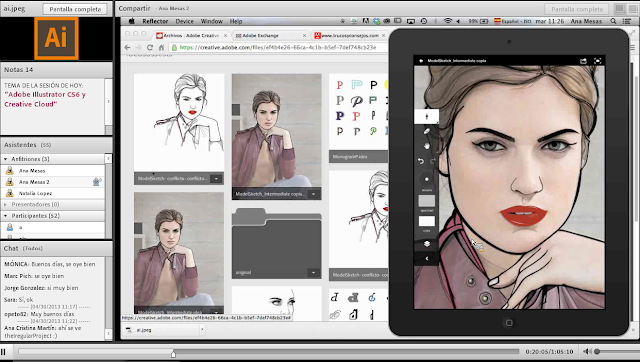Switch to the Adobe Exchange browser tab
Image resolution: width=640 pixels, height=362 pixels.
270,36
